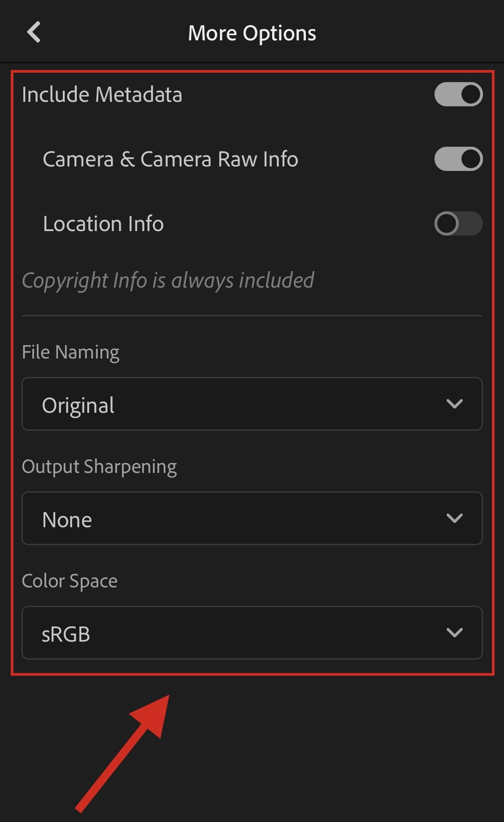Tap the More Options header title
Viewport: 504px width, 822px height.
tap(252, 33)
